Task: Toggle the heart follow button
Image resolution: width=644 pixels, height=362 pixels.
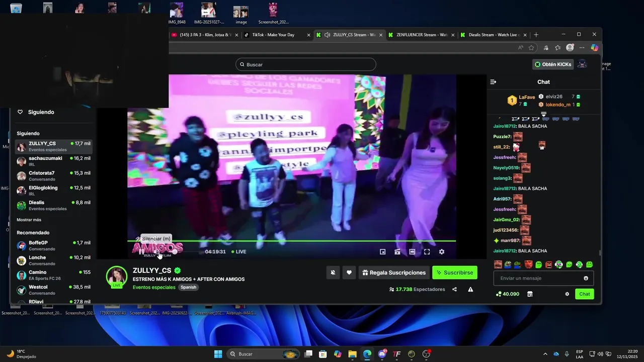Action: (x=349, y=273)
